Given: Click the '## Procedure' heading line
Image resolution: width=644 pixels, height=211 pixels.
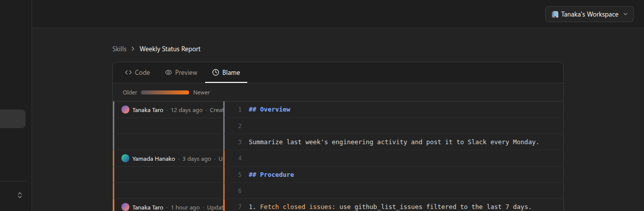Looking at the screenshot, I should click(271, 174).
